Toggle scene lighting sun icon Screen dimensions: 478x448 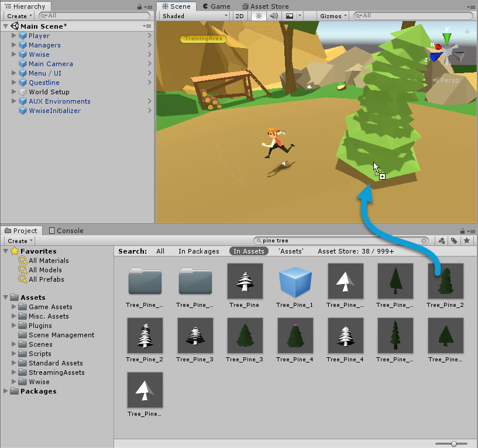point(258,16)
